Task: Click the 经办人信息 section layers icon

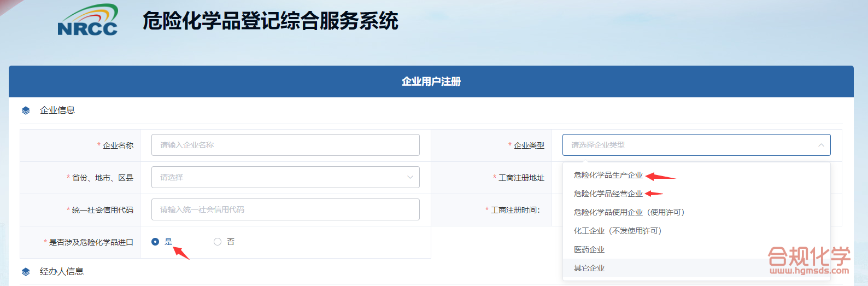Action: click(x=26, y=272)
